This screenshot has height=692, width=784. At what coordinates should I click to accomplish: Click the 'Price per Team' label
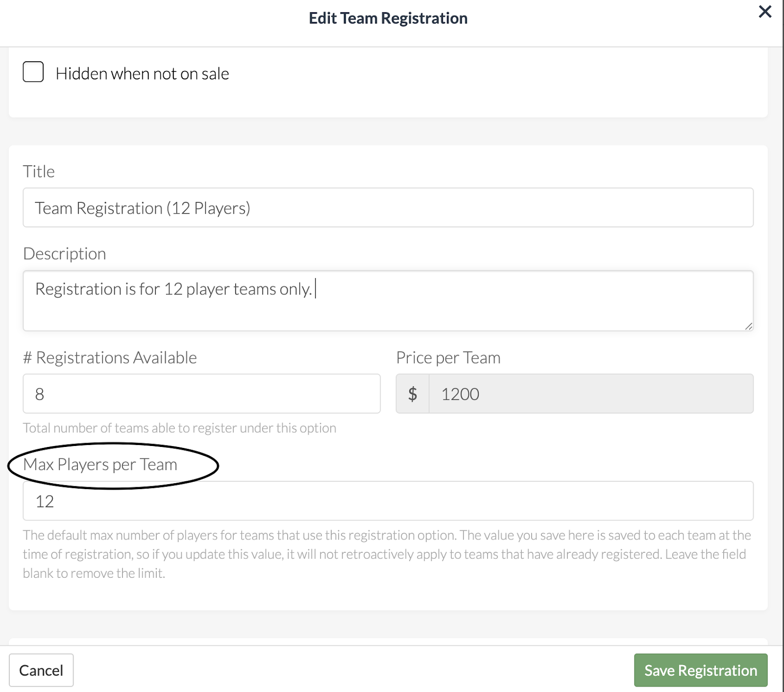tap(448, 358)
